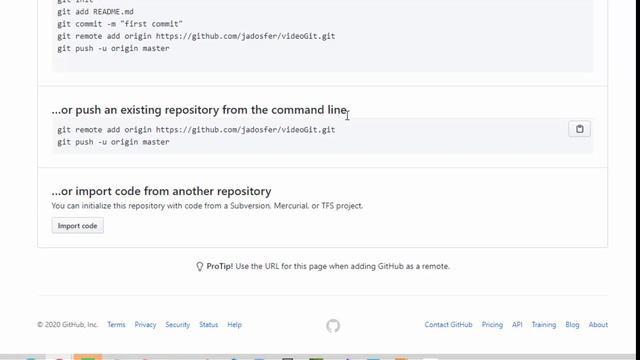Viewport: 640px width, 360px height.
Task: Open the Pricing footer link
Action: (x=492, y=325)
